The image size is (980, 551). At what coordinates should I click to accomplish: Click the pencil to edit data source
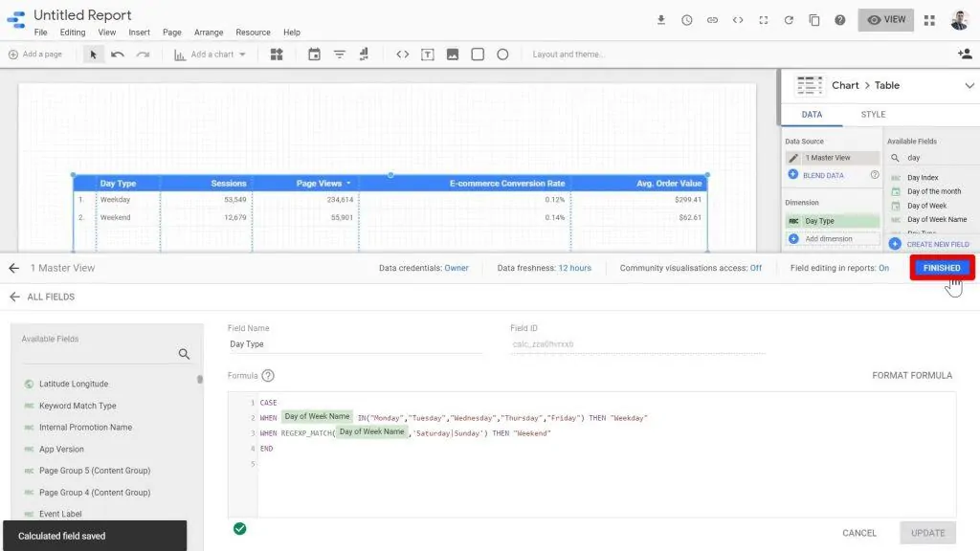(x=793, y=158)
